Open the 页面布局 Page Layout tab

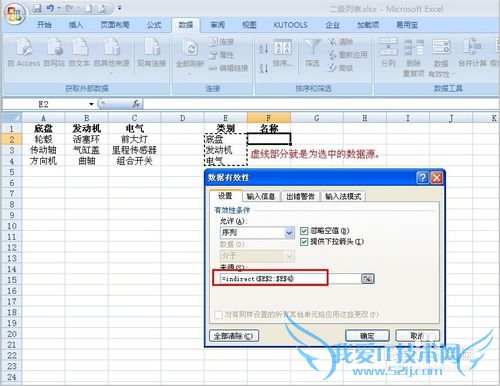click(115, 25)
